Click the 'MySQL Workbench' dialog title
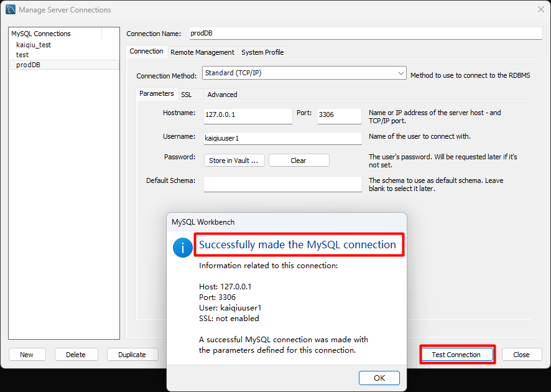The width and height of the screenshot is (551, 392). [x=203, y=222]
